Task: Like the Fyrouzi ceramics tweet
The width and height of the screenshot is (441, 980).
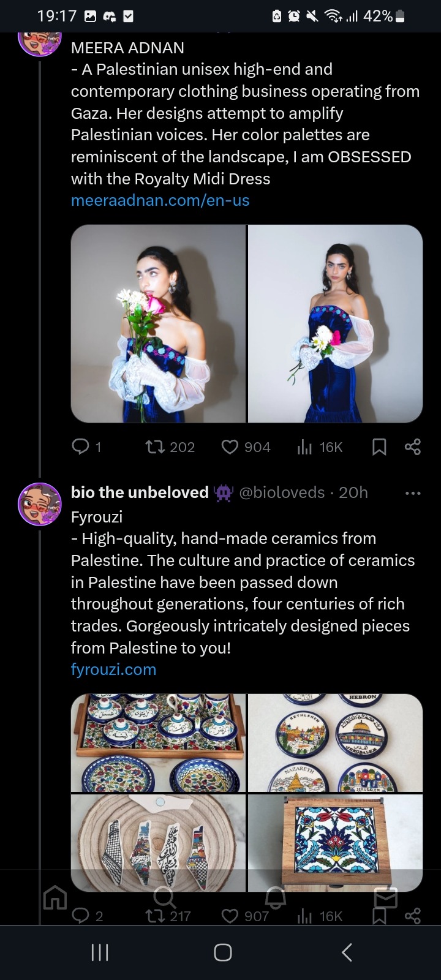Action: (x=230, y=916)
